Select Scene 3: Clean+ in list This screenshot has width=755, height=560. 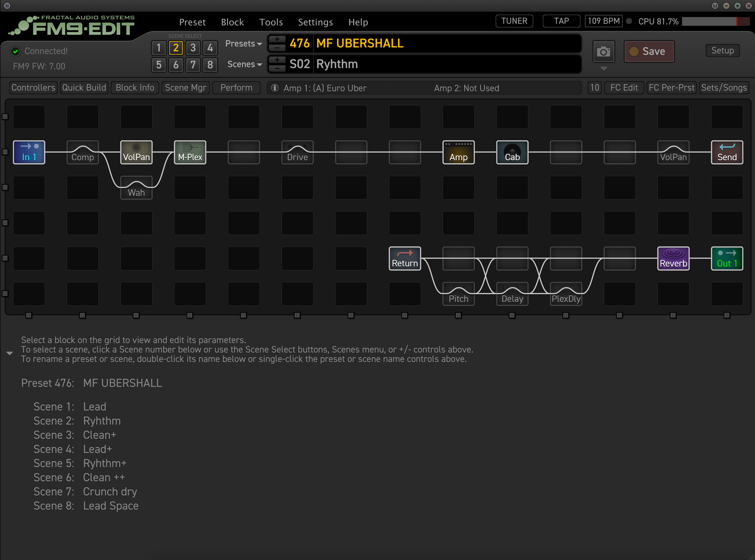tap(75, 435)
